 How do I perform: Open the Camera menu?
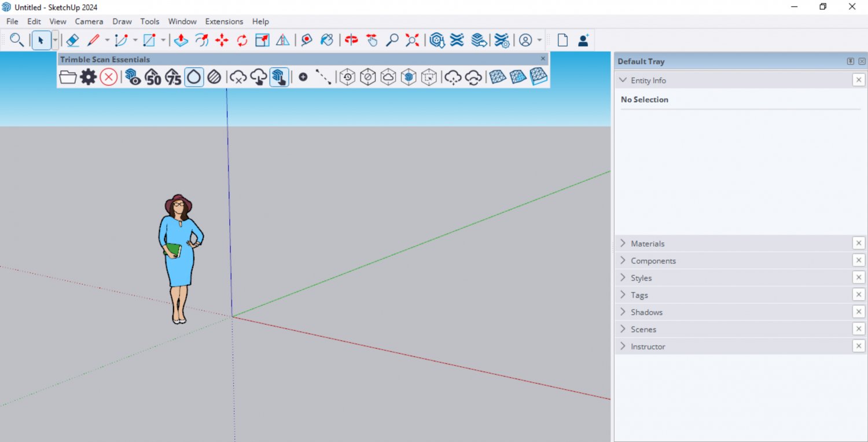coord(89,21)
